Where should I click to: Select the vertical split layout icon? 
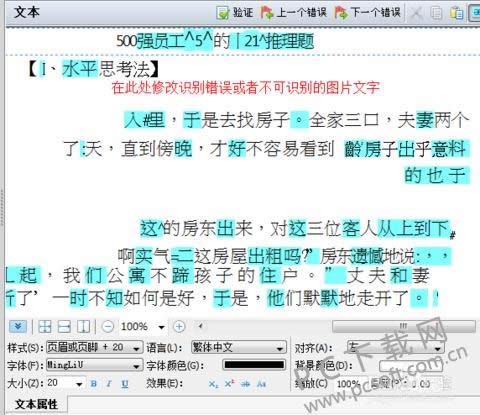[x=83, y=326]
